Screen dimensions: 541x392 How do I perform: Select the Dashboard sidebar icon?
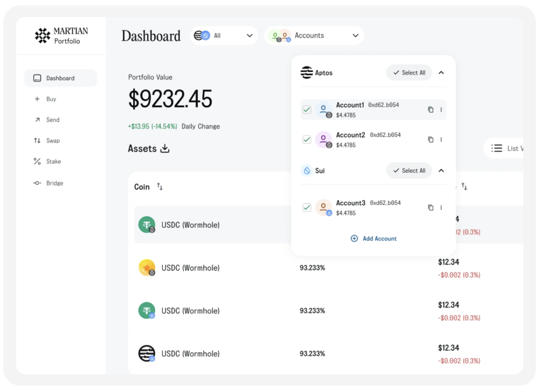pyautogui.click(x=37, y=78)
